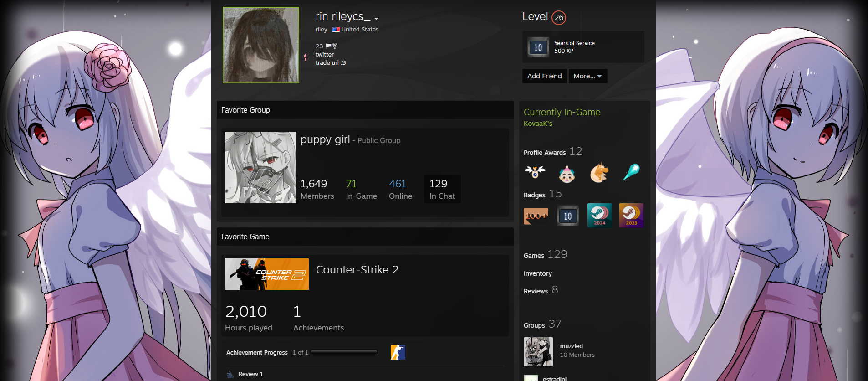
Task: Click the Level 26 badge circle
Action: pos(559,17)
